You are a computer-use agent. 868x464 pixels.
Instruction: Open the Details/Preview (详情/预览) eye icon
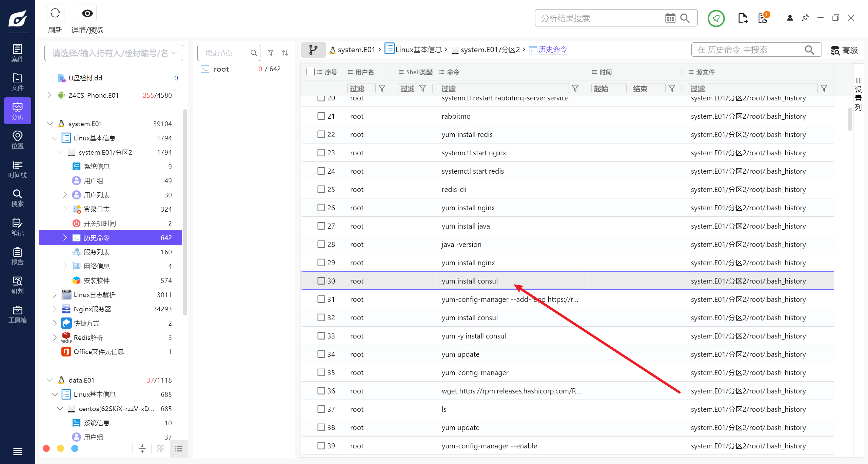[x=87, y=14]
